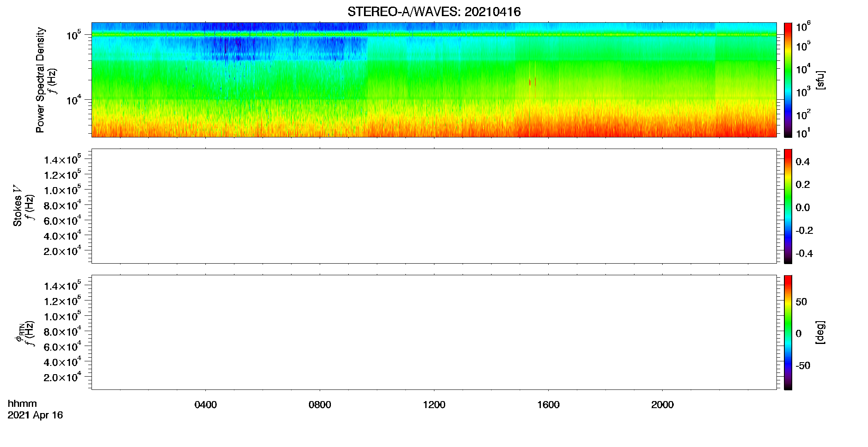Click the [deg] colorbar unit label
The image size is (868, 447).
820,332
